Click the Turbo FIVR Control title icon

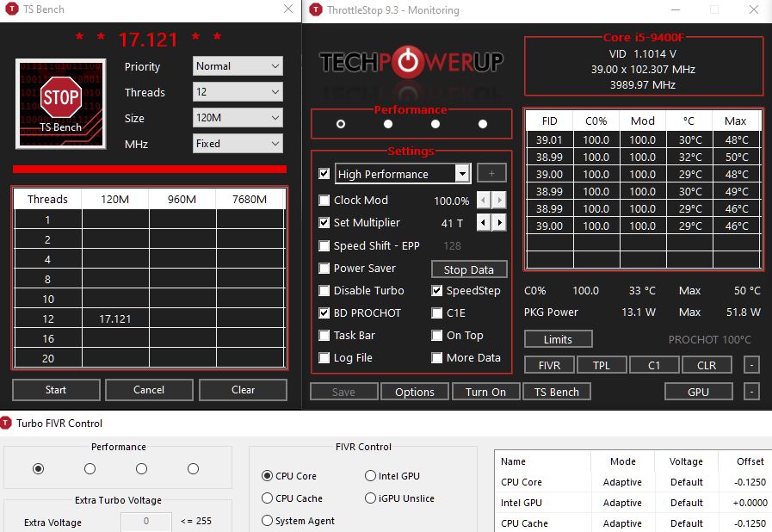pyautogui.click(x=6, y=423)
